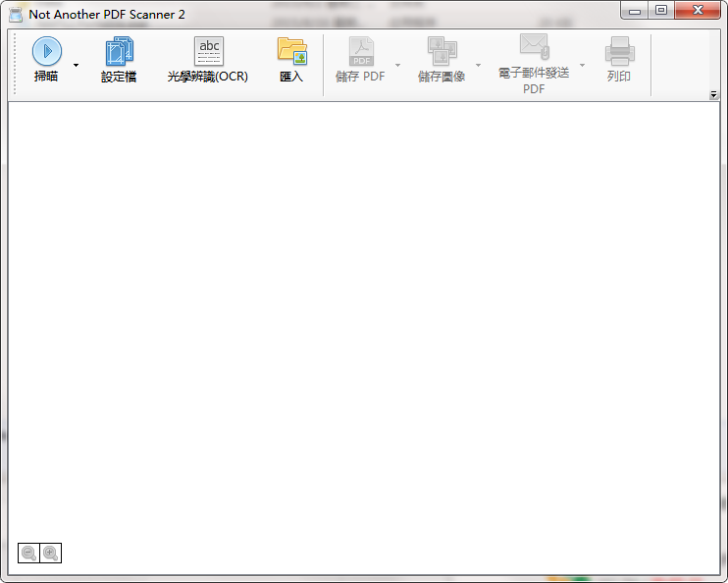Screen dimensions: 728x583
Task: Click the 匯入 import folder icon
Action: point(292,51)
